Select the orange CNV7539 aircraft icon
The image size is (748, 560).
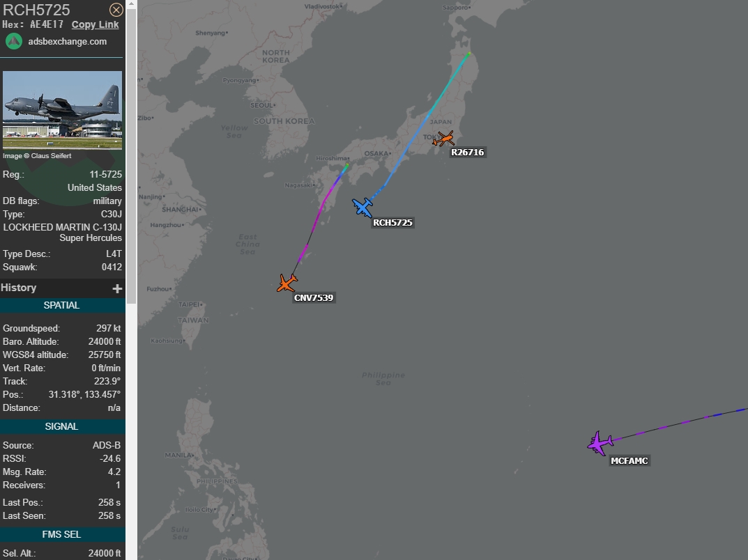pyautogui.click(x=287, y=283)
